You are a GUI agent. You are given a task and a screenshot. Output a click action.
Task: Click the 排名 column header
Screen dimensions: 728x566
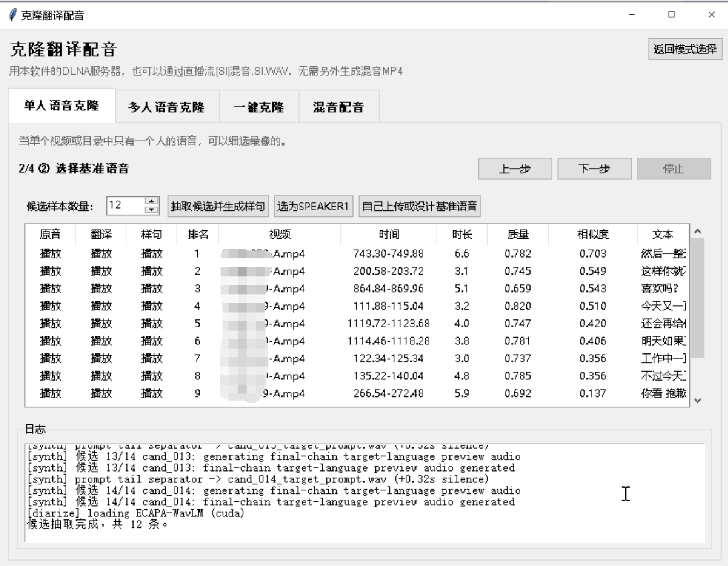point(198,234)
